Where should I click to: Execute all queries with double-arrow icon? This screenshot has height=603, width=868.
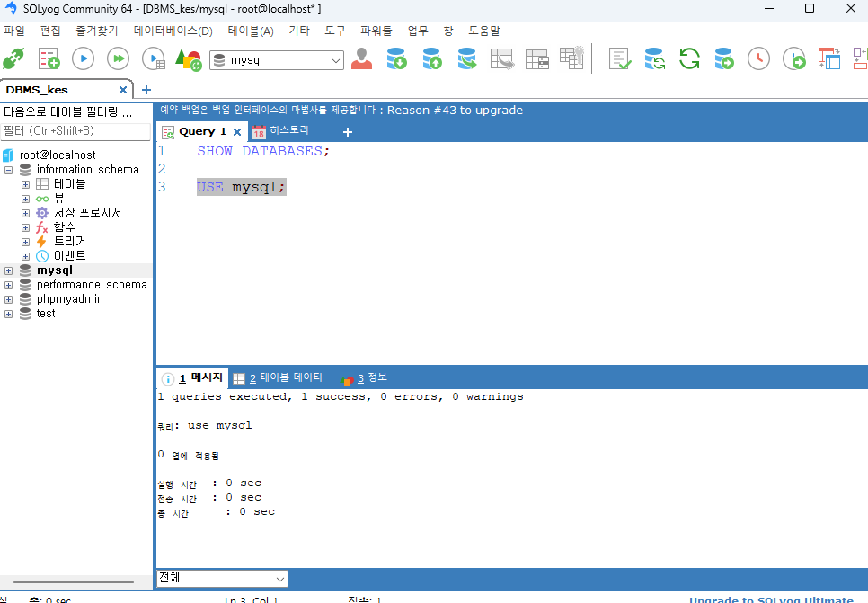(118, 58)
